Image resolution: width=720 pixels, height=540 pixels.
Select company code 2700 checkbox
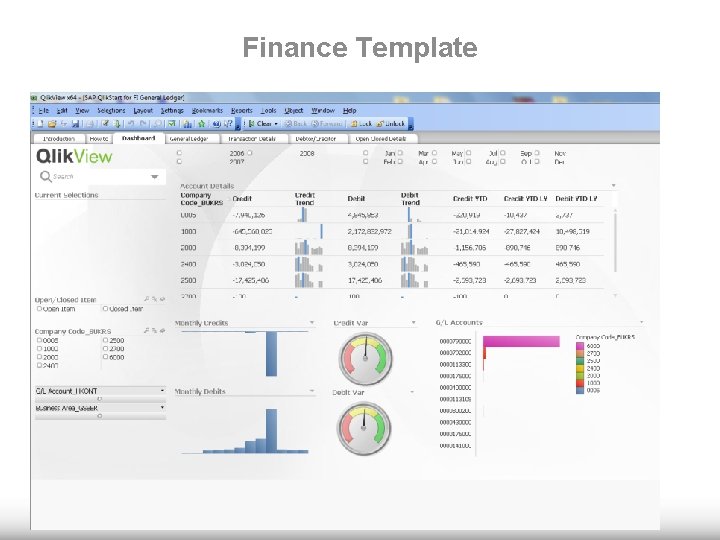click(105, 349)
